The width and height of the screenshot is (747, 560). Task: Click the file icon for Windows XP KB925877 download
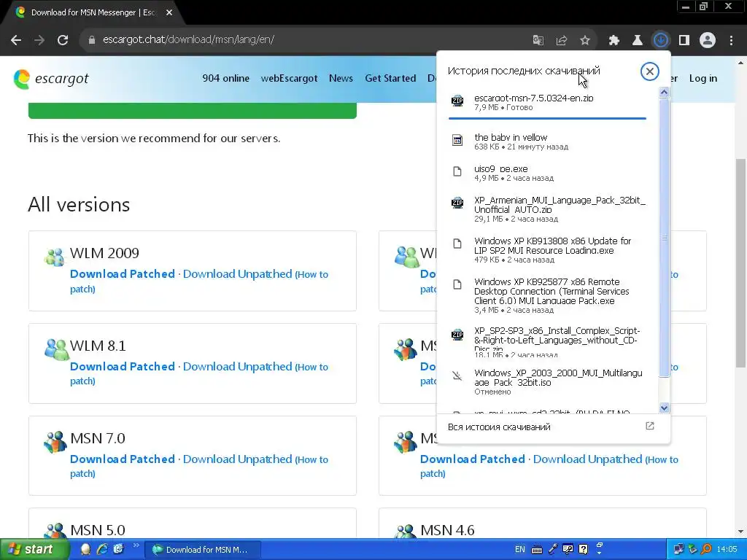point(457,284)
